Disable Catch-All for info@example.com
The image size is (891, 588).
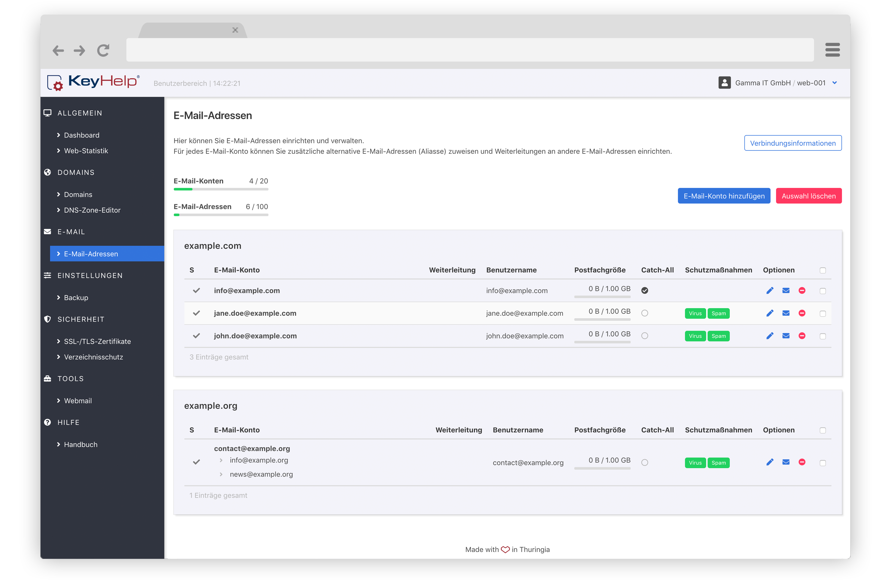pos(645,290)
